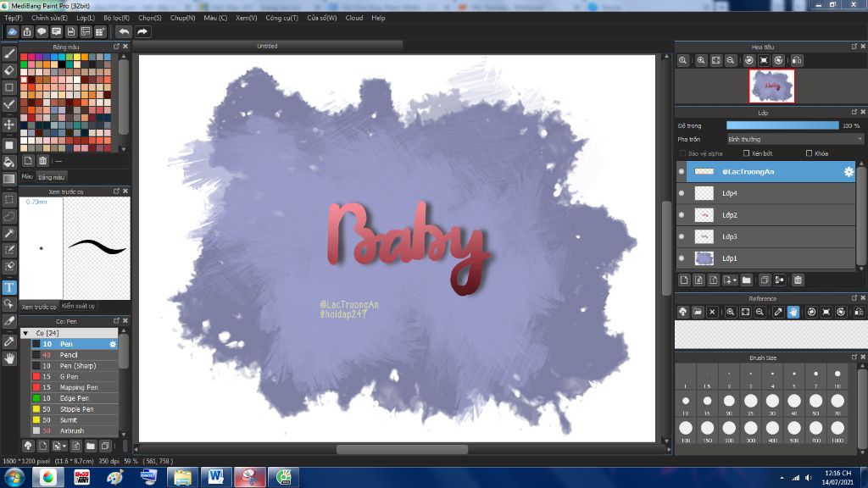
Task: Open Microsoft Word from taskbar
Action: point(215,477)
